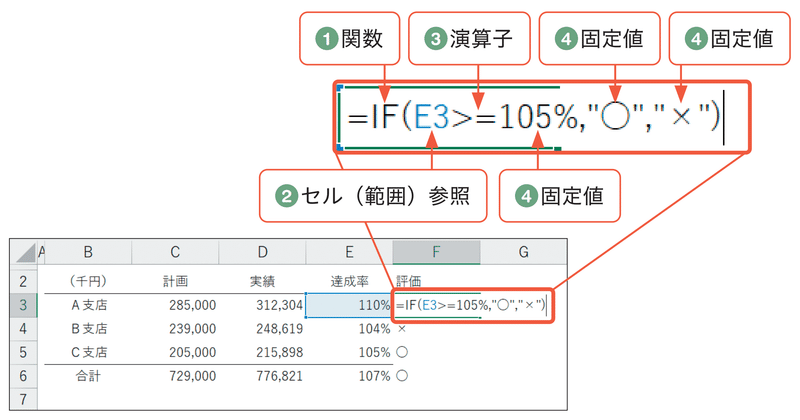Click the 104% achievement cell
This screenshot has width=800, height=420.
[349, 329]
